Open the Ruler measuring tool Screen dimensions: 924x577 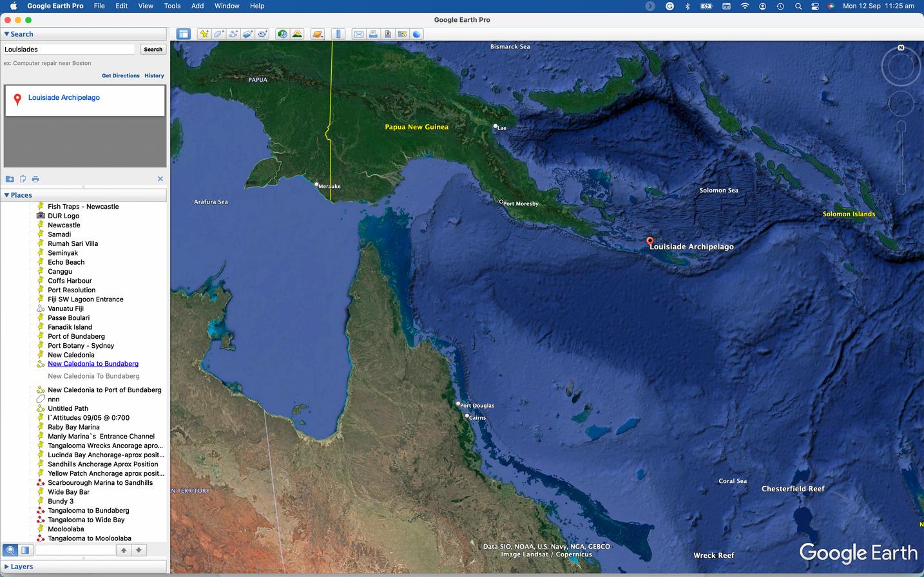coord(339,34)
